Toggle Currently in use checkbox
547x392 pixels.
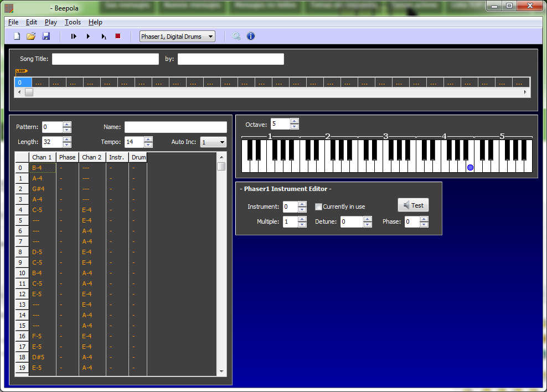tap(318, 207)
